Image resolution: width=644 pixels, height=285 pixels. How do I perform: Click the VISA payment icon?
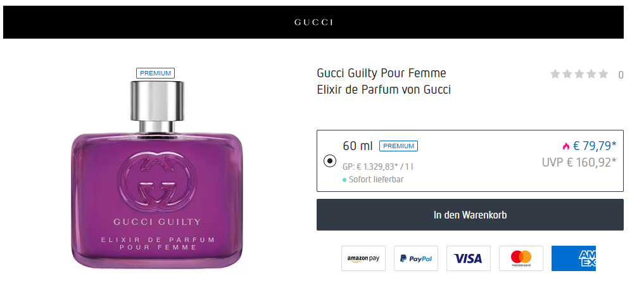click(x=469, y=258)
